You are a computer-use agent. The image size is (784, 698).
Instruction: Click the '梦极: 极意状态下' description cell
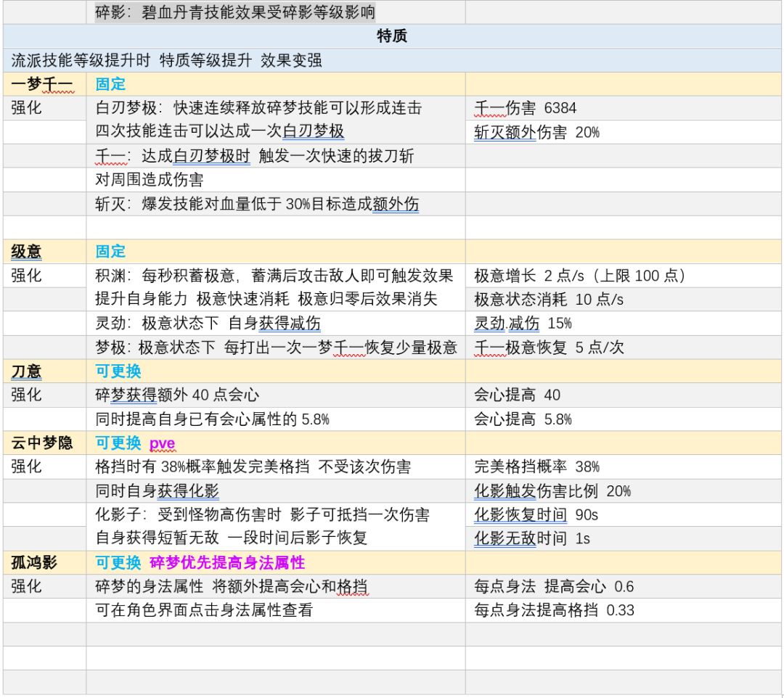pyautogui.click(x=276, y=348)
